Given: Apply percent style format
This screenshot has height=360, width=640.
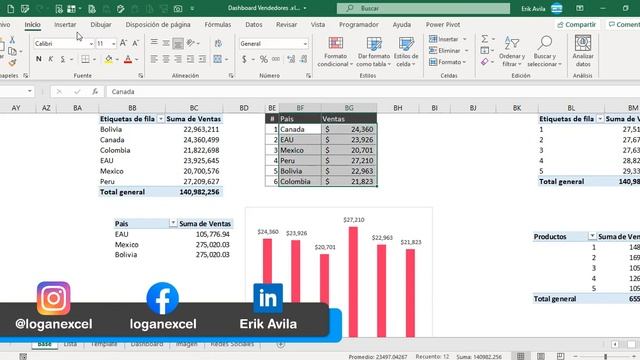Looking at the screenshot, I should point(264,60).
